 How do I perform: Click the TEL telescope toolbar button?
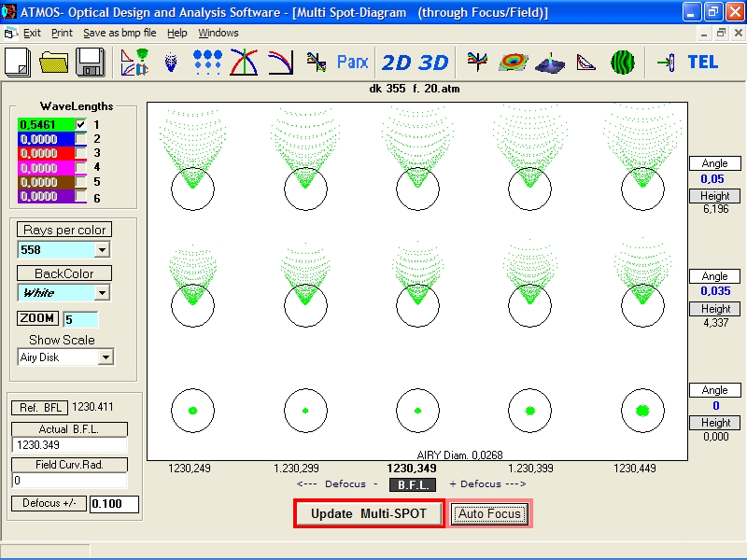pos(702,63)
